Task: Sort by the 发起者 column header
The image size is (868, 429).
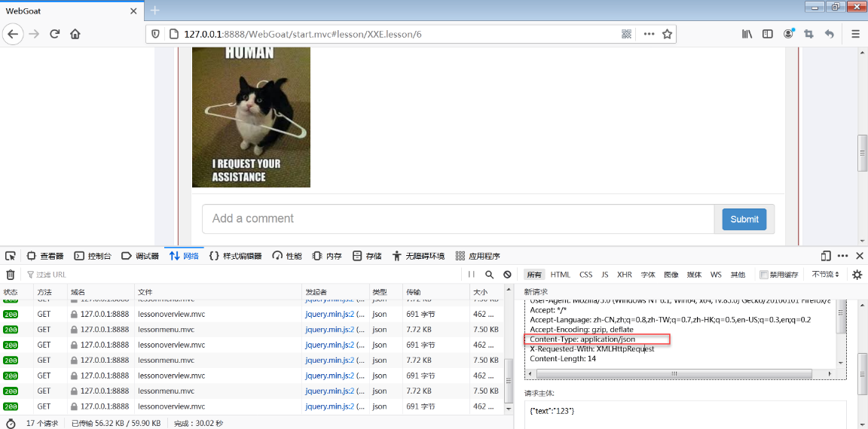Action: [336, 291]
